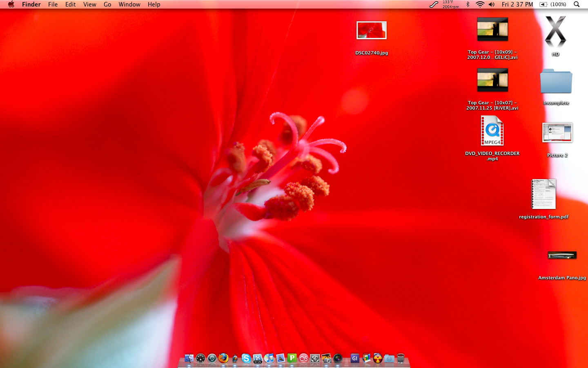Open the Go menu
Image resolution: width=588 pixels, height=368 pixels.
(107, 4)
